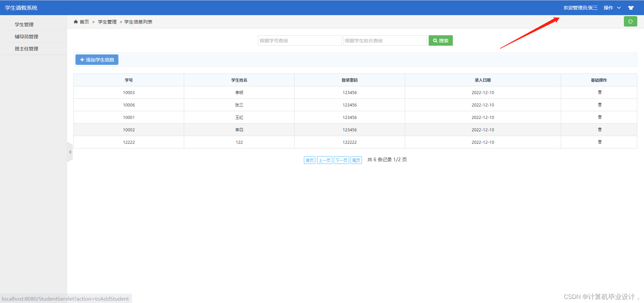Select student number cell 10002
The image size is (644, 303).
(129, 130)
